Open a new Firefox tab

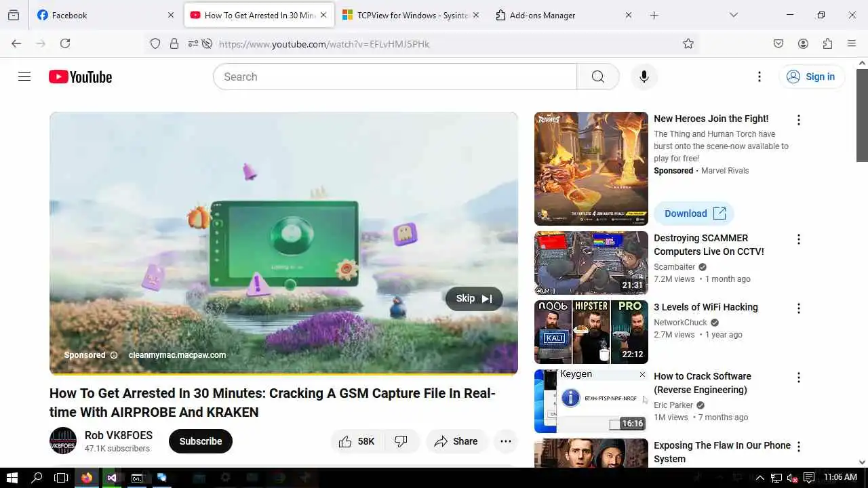[x=654, y=15]
